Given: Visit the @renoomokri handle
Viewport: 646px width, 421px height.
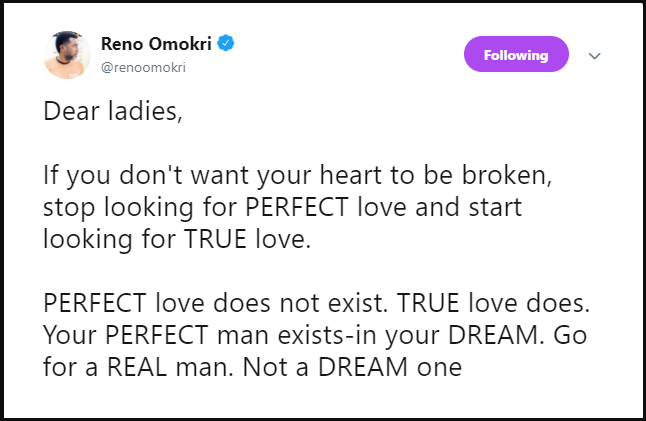Looking at the screenshot, I should click(143, 67).
